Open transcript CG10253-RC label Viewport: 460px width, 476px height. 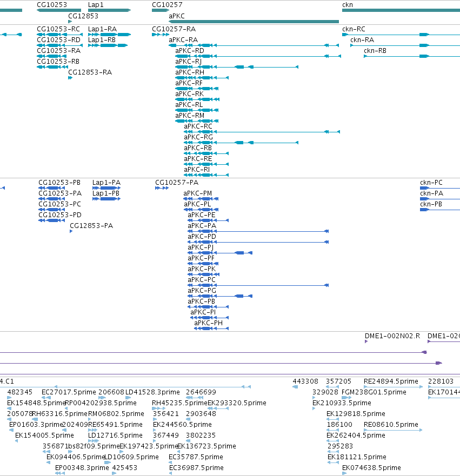tap(58, 29)
